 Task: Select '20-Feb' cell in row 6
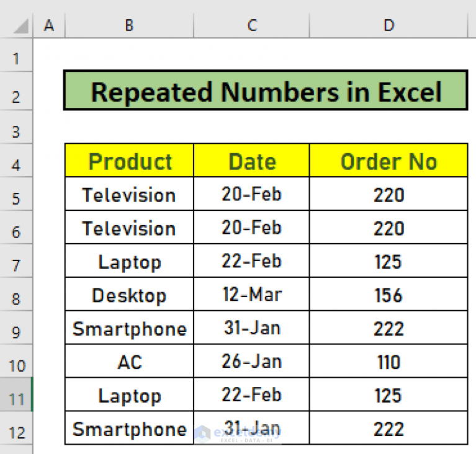(x=252, y=227)
